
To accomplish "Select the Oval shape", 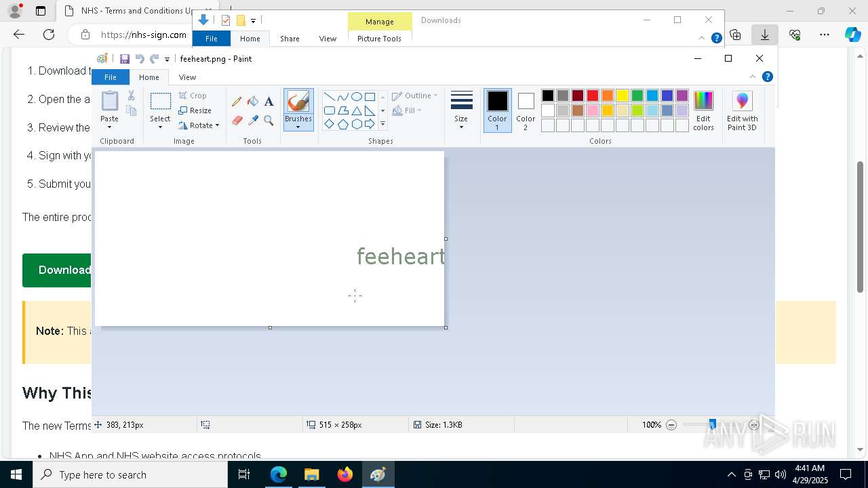I will 356,96.
